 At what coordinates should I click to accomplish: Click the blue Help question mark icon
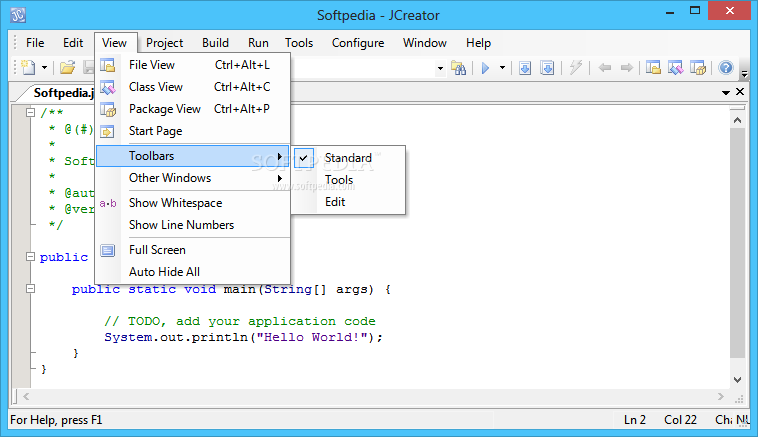726,68
